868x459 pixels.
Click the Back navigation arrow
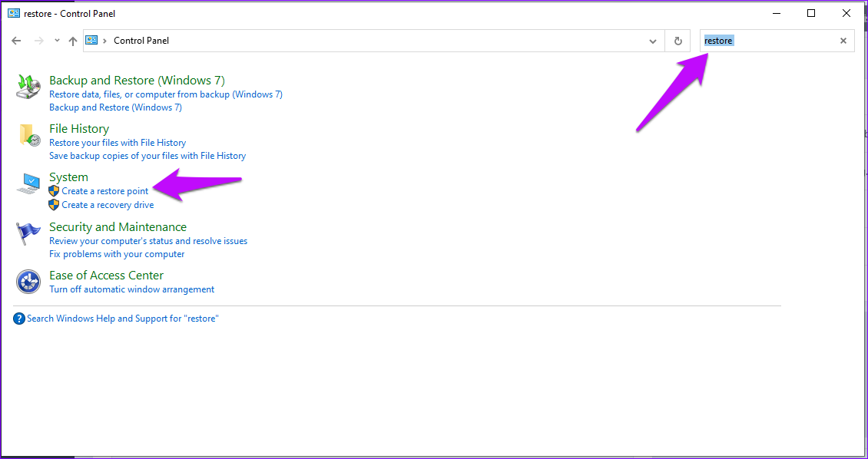[17, 41]
